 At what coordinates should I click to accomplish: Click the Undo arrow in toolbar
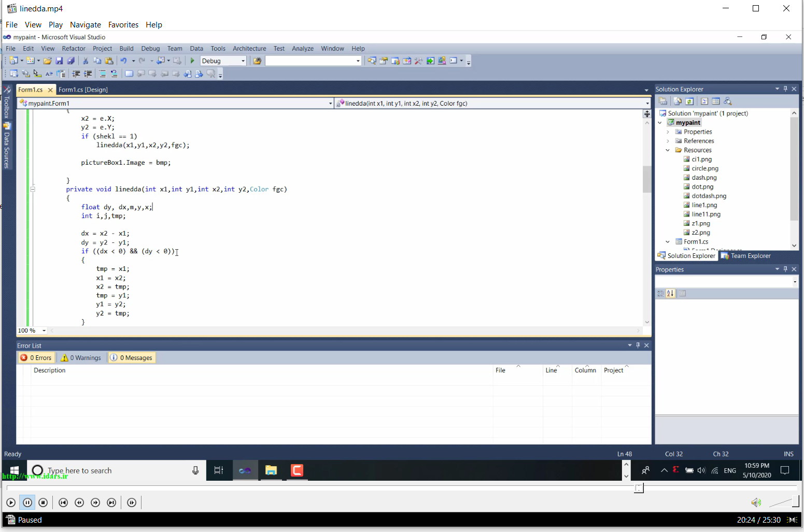pyautogui.click(x=123, y=61)
